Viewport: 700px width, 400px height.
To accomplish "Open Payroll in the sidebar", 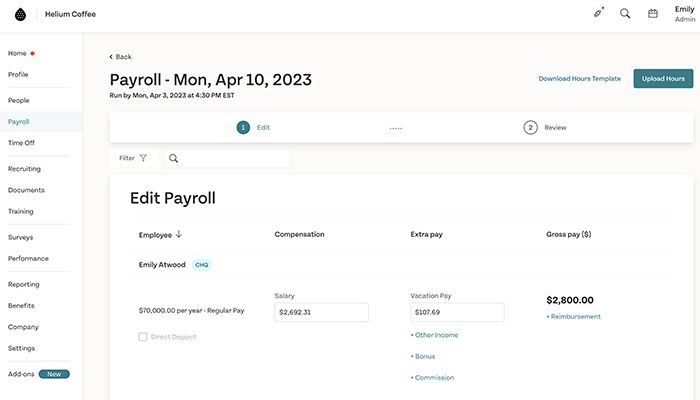I will click(x=19, y=122).
